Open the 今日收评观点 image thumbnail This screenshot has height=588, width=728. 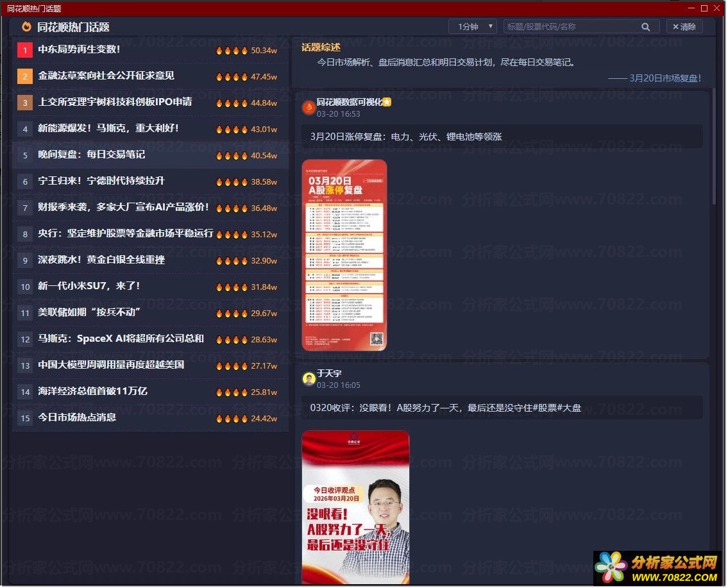pyautogui.click(x=356, y=508)
